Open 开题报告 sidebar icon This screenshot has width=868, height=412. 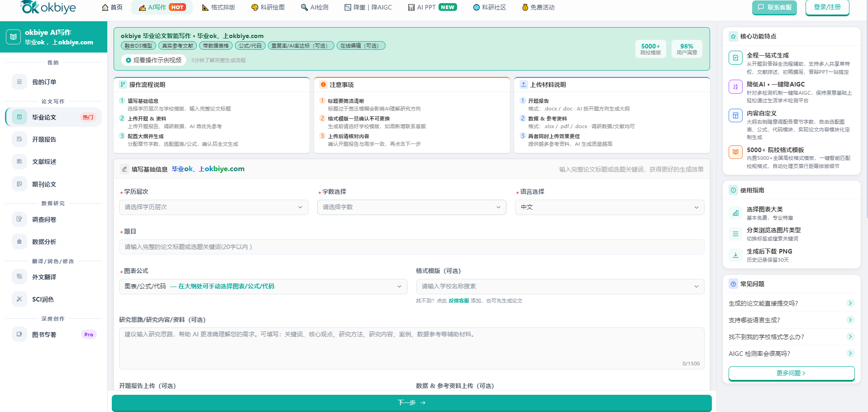click(x=19, y=139)
